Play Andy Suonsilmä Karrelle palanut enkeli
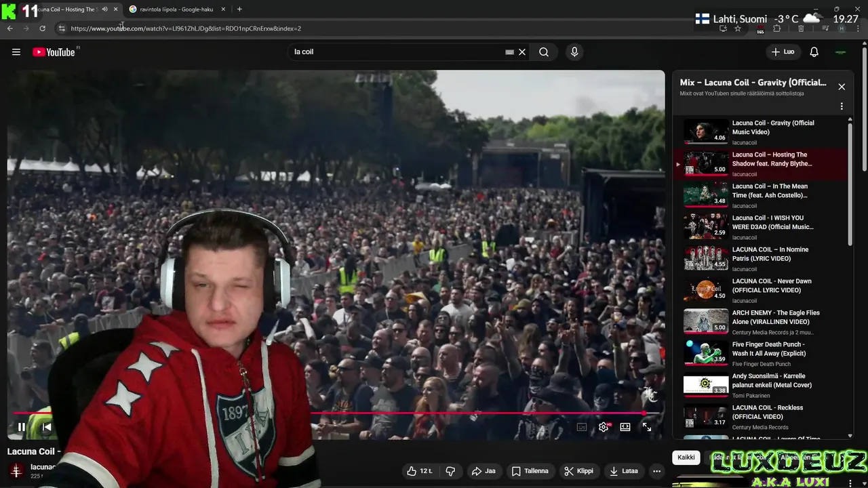The width and height of the screenshot is (868, 488). pos(763,385)
